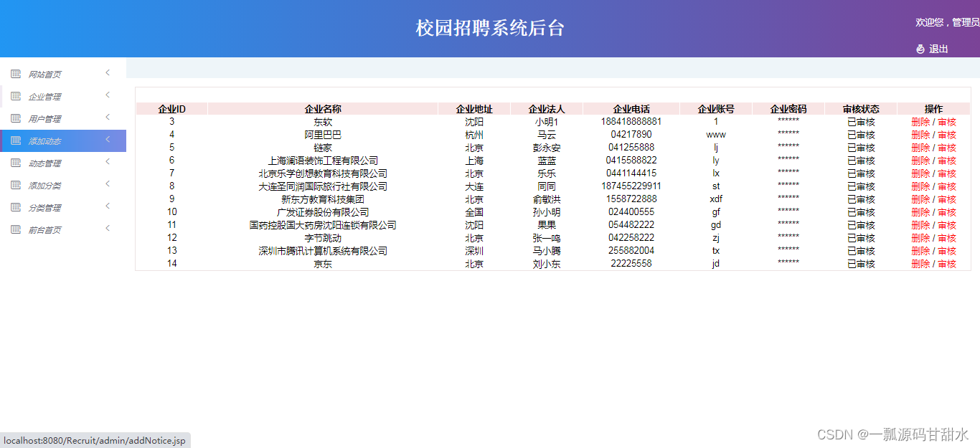
Task: Expand the 添加动态 chevron arrow
Action: pyautogui.click(x=108, y=139)
